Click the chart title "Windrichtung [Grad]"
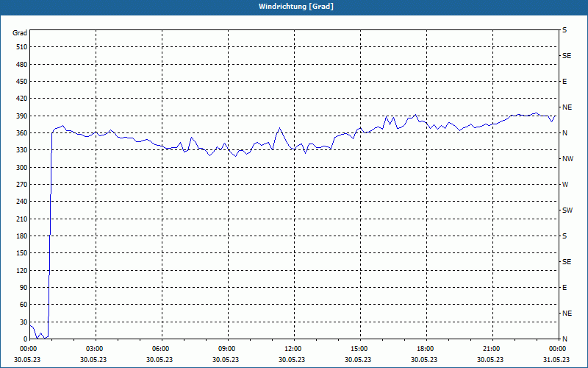 point(296,7)
